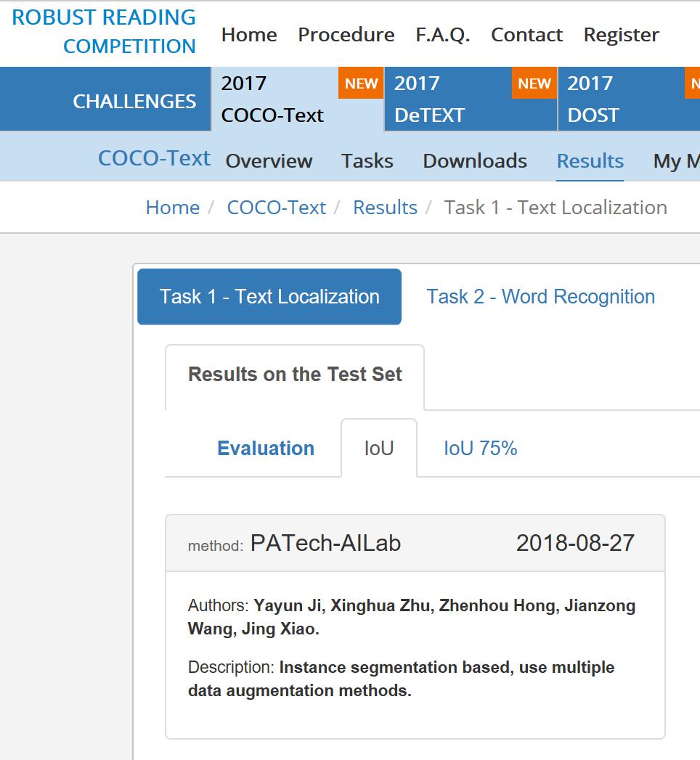Click the Robust Reading Competition site logo
The width and height of the screenshot is (700, 760).
coord(104,32)
